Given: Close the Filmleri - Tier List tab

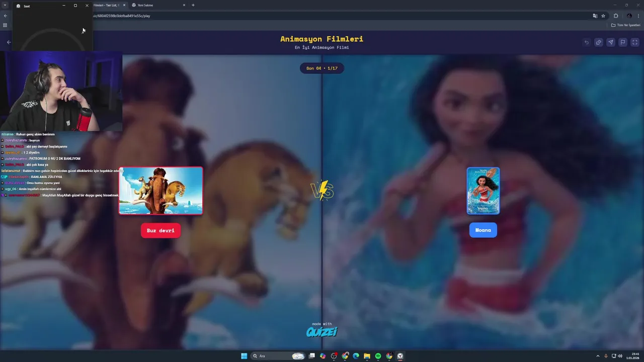Looking at the screenshot, I should click(124, 5).
